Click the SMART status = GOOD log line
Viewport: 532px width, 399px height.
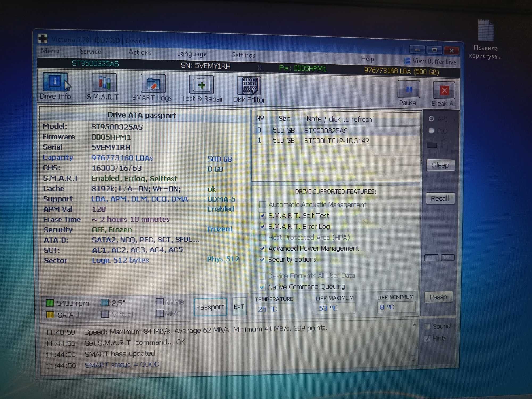pyautogui.click(x=122, y=364)
